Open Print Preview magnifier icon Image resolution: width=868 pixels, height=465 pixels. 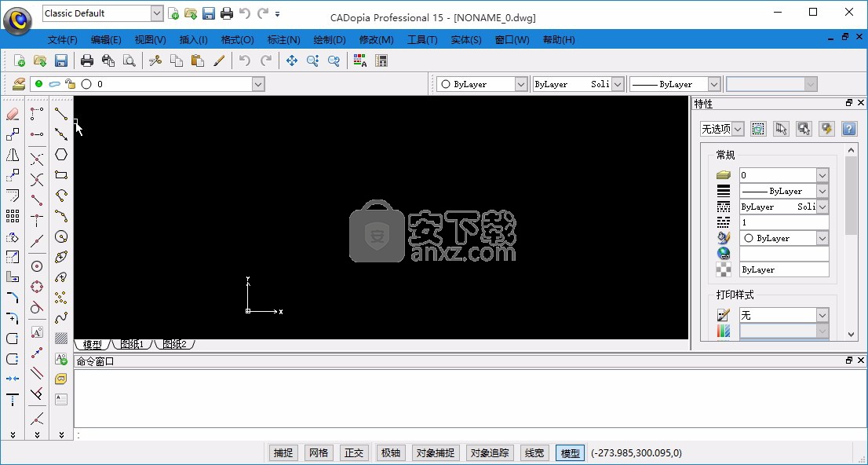pyautogui.click(x=129, y=61)
